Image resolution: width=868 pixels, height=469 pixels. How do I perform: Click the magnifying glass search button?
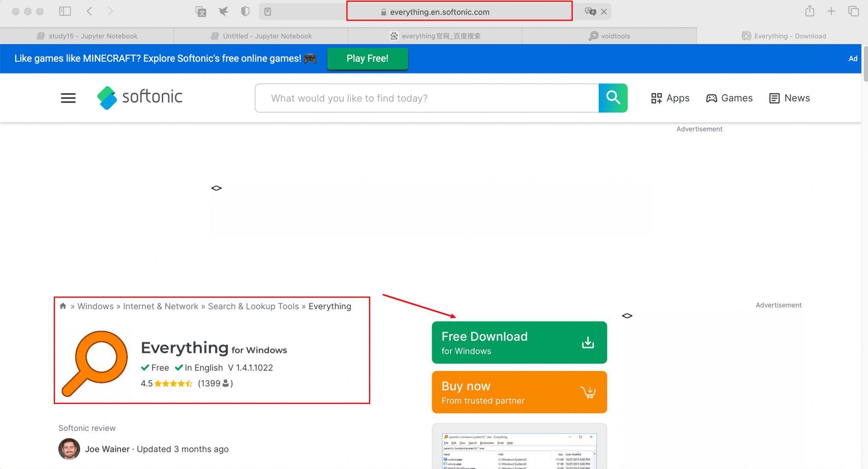coord(613,98)
